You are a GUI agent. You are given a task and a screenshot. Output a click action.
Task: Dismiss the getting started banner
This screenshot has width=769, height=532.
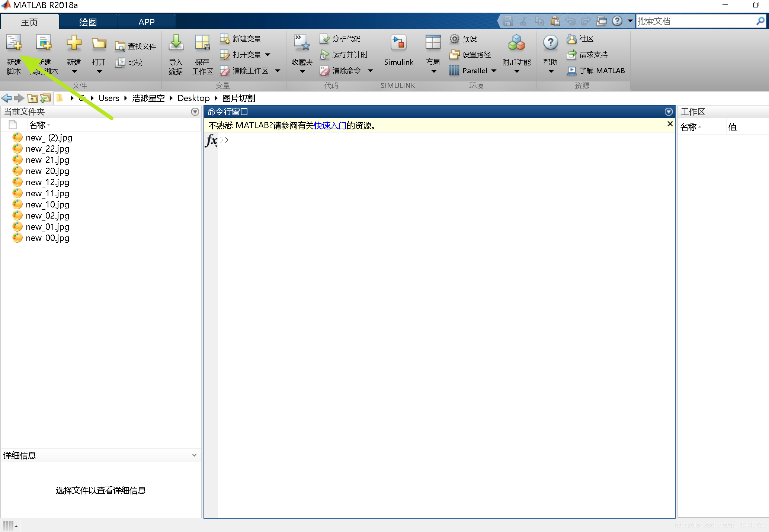pyautogui.click(x=670, y=124)
